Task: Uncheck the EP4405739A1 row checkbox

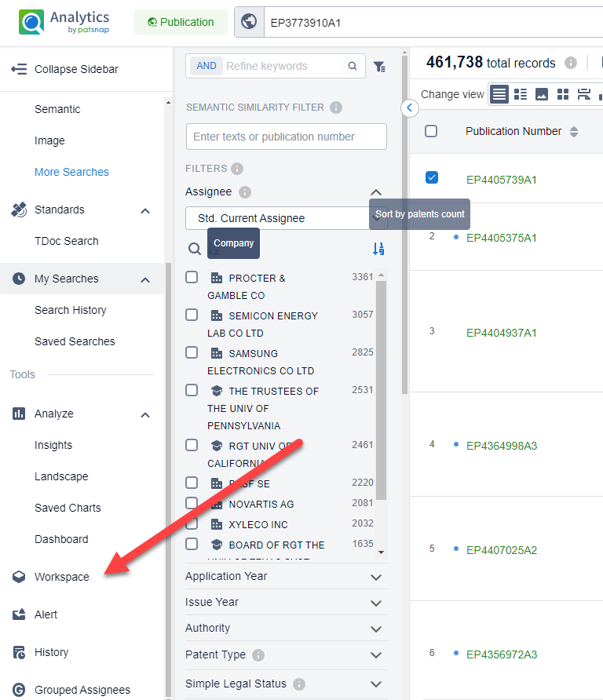Action: click(x=431, y=177)
